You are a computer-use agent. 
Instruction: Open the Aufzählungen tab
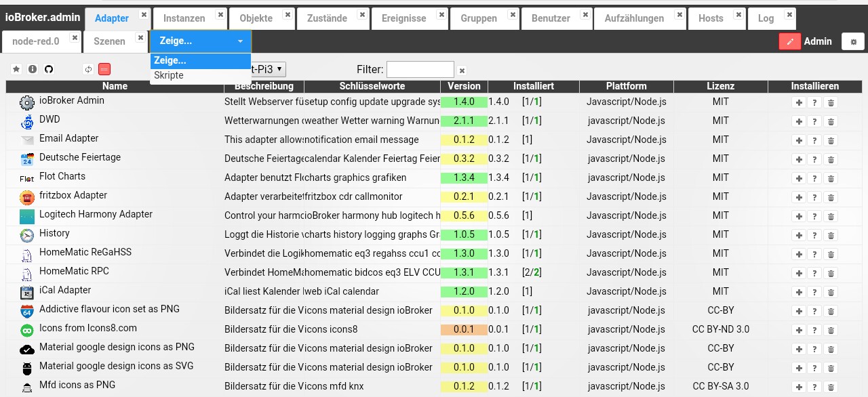tap(634, 18)
